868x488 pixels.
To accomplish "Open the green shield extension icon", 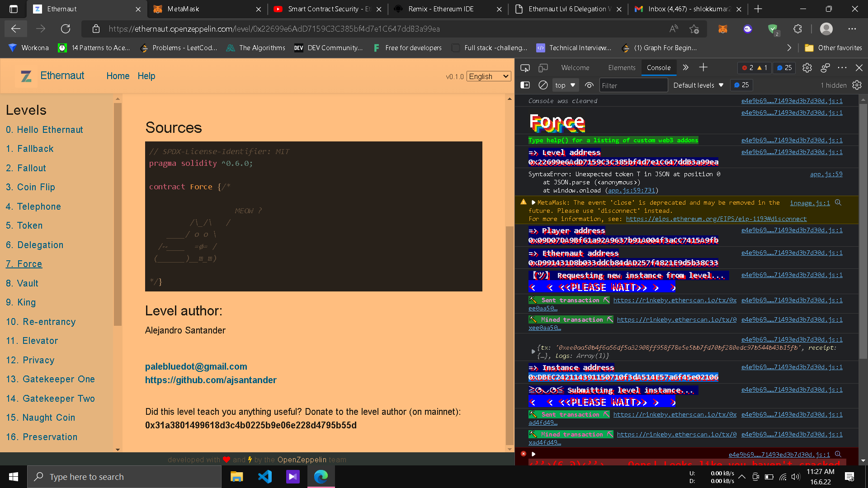I will coord(773,29).
